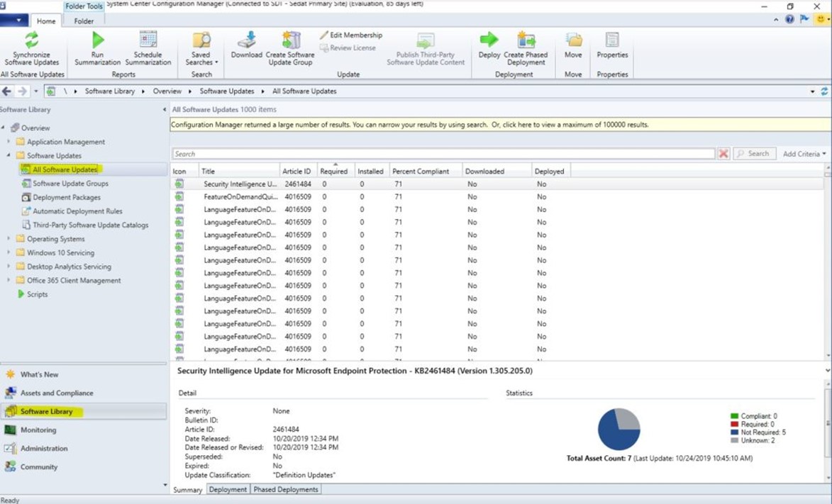The height and width of the screenshot is (504, 832).
Task: Click the refresh icon beside address bar
Action: [x=825, y=91]
